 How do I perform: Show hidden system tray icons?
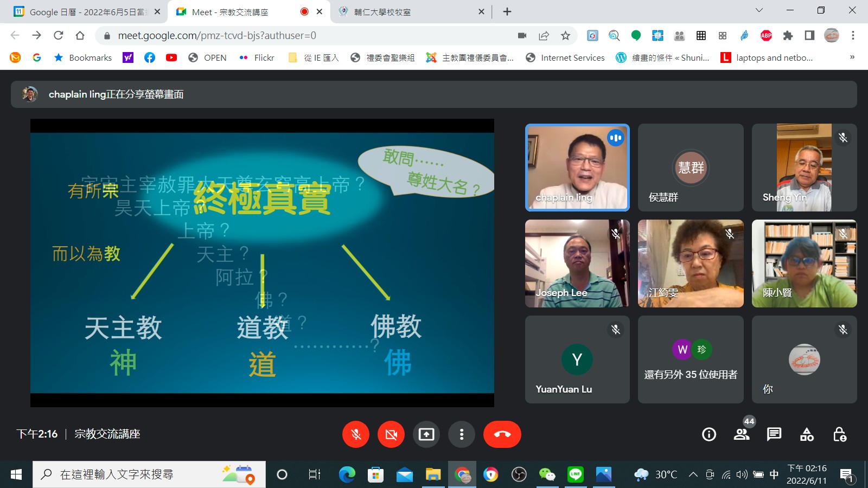point(693,475)
